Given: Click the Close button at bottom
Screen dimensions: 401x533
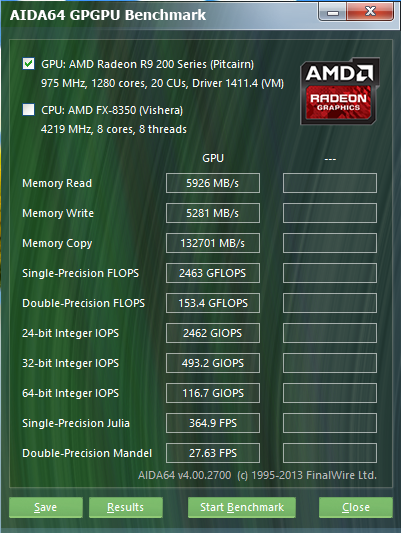Looking at the screenshot, I should pyautogui.click(x=356, y=507).
